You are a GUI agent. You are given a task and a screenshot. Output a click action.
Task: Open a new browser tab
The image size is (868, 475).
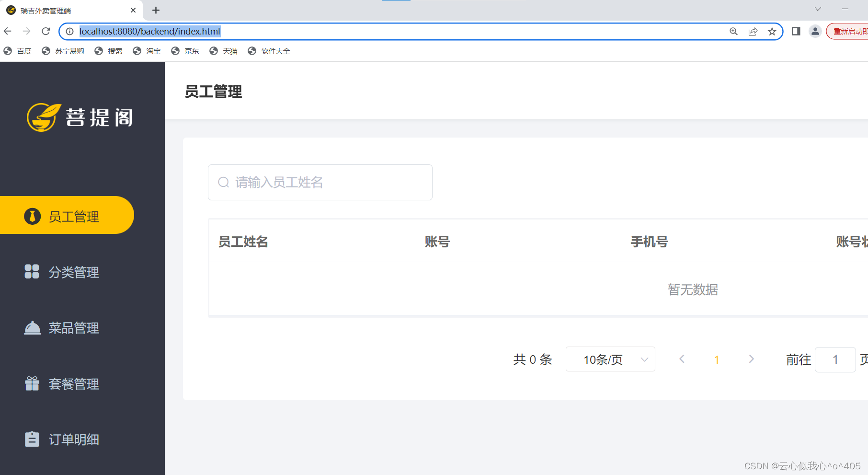pyautogui.click(x=156, y=10)
